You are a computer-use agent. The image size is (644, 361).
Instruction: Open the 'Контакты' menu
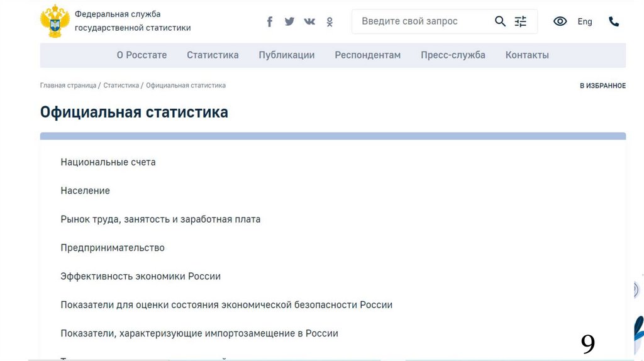[527, 55]
